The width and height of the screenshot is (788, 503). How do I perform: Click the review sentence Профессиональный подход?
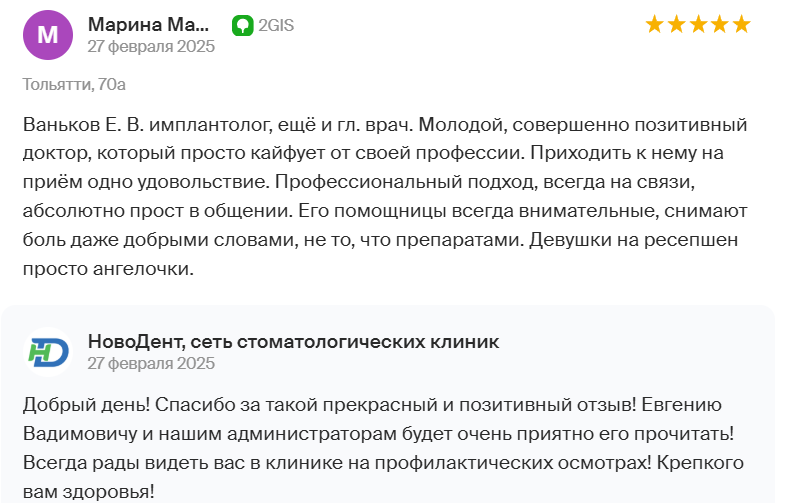coord(404,182)
